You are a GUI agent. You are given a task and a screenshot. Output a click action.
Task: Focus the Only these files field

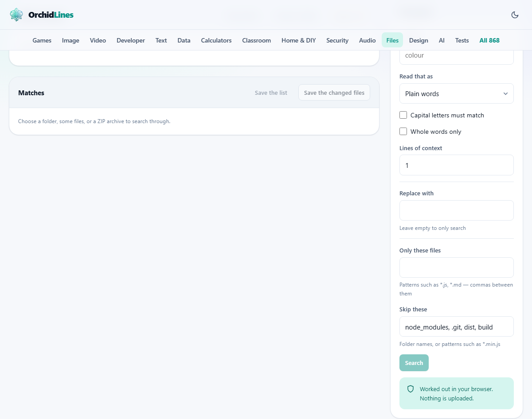pos(457,268)
